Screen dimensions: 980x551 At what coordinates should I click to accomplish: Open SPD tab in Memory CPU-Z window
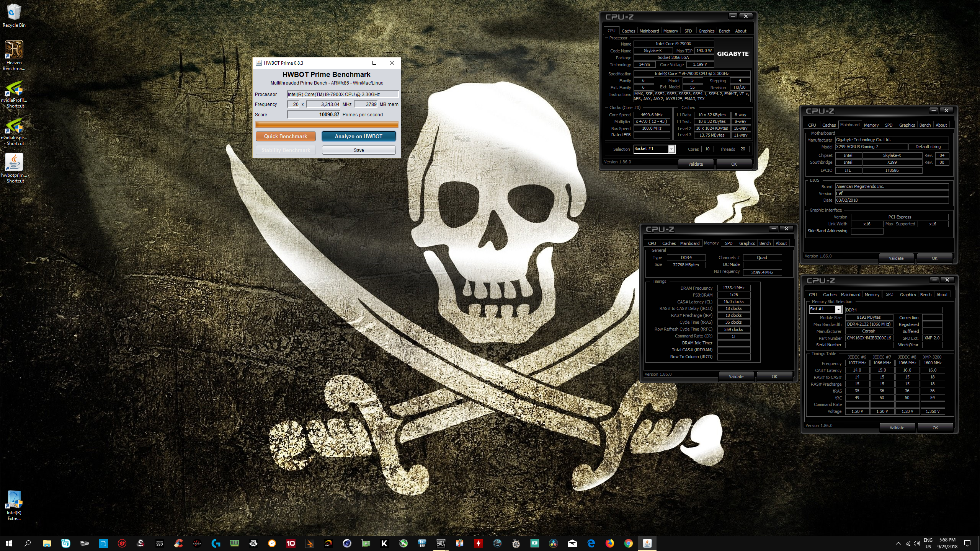coord(728,243)
